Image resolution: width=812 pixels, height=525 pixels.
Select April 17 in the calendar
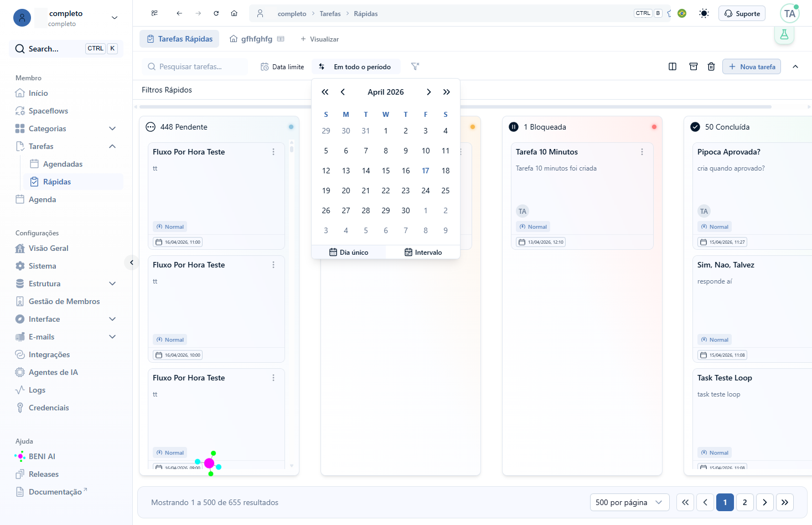click(x=426, y=171)
